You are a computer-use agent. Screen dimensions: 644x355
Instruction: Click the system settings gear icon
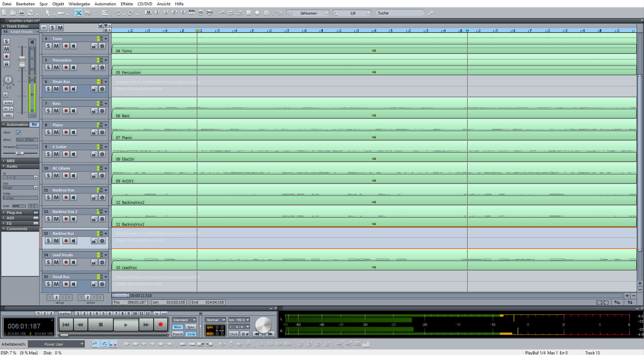coord(266,13)
